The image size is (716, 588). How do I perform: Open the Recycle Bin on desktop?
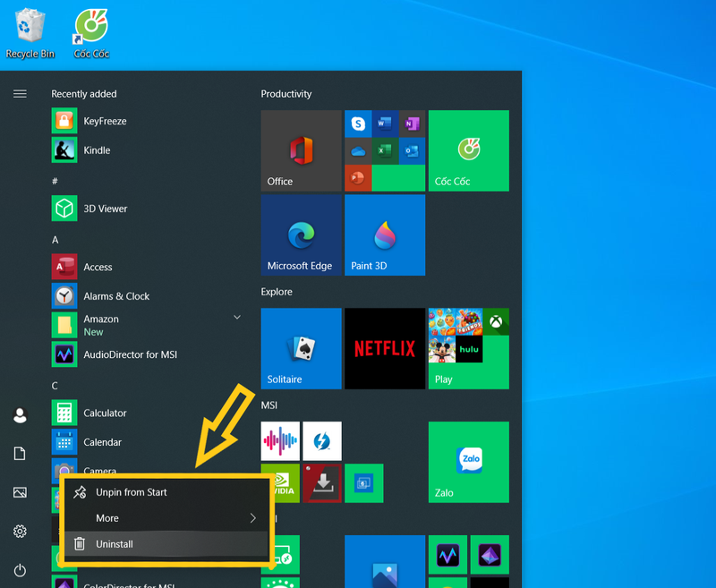(30, 27)
